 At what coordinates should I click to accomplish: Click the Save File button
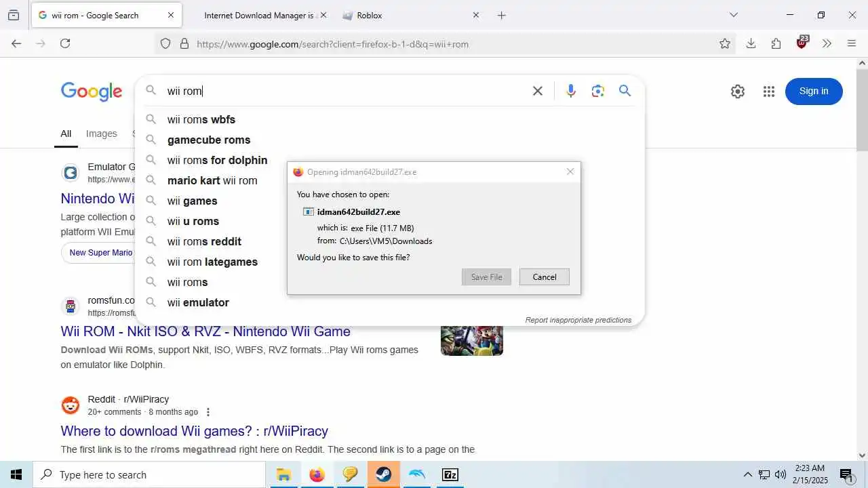click(x=486, y=277)
